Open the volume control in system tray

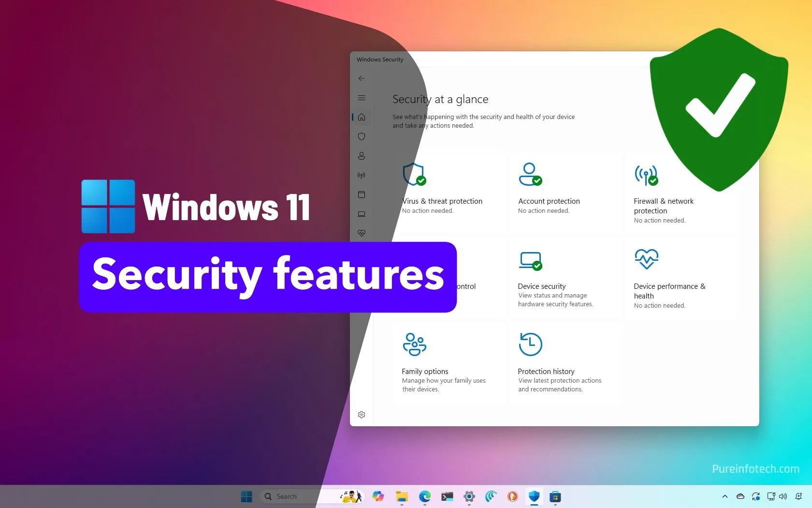pos(783,496)
